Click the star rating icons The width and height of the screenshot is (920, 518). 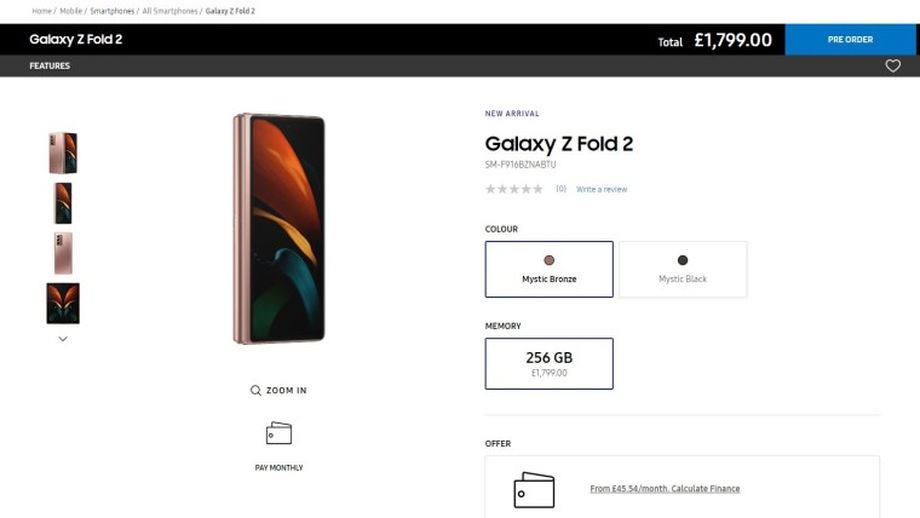pos(514,189)
